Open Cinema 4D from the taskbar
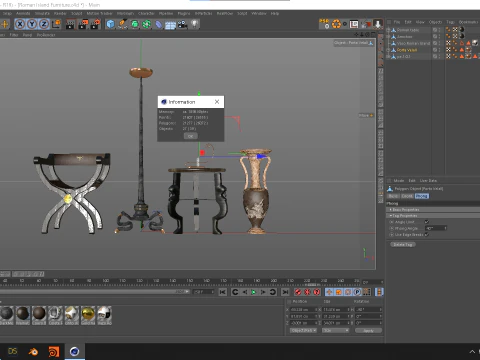Viewport: 480px width, 360px height. click(x=74, y=351)
